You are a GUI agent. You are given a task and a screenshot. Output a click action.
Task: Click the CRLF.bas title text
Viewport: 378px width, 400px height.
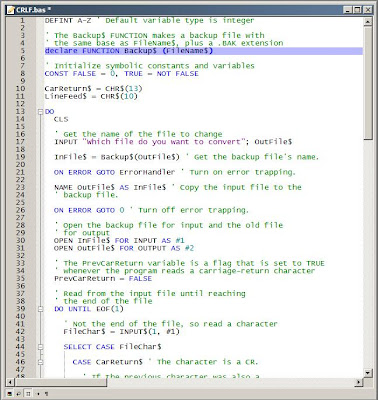33,10
